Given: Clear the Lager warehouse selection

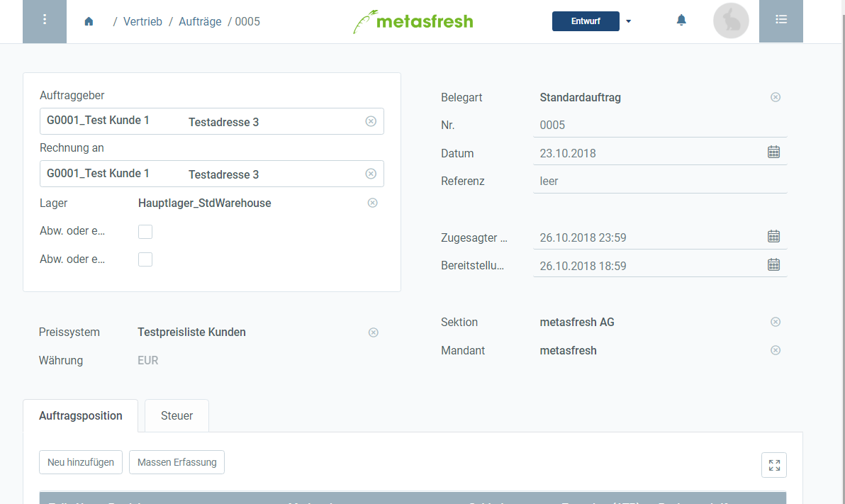Looking at the screenshot, I should (372, 203).
